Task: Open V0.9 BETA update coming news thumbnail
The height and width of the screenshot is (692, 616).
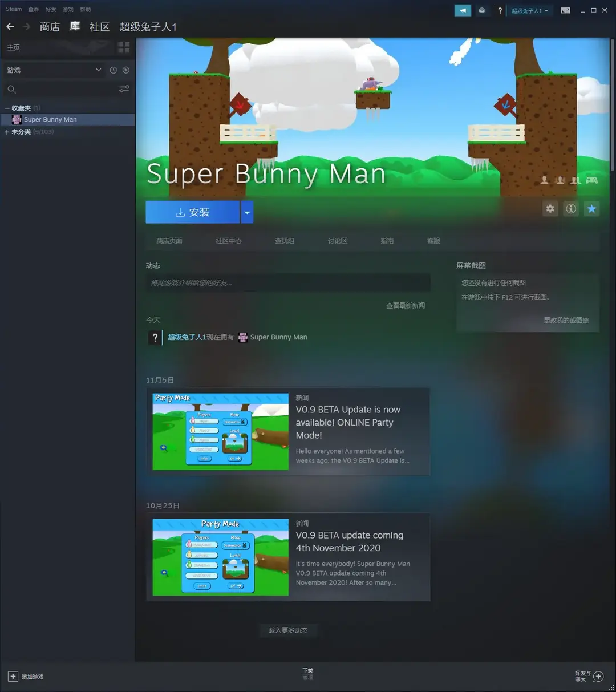Action: point(221,557)
